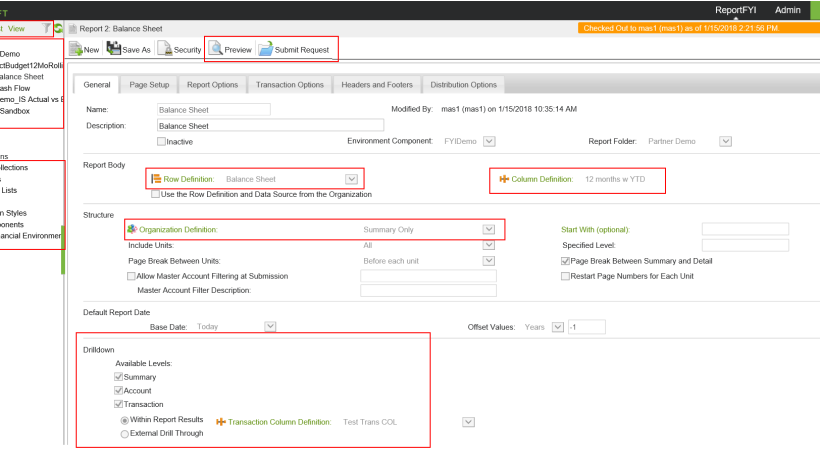Image resolution: width=820 pixels, height=461 pixels.
Task: Click the Checked Out status banner
Action: 699,28
